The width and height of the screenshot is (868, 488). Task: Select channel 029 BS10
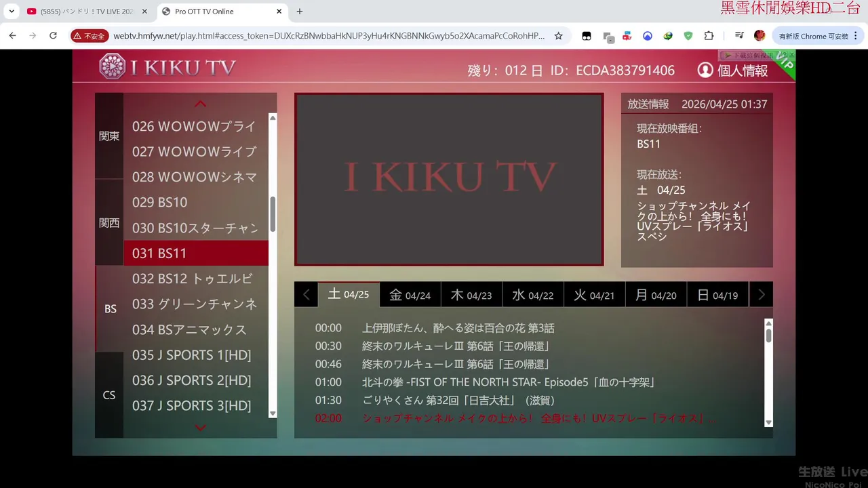pos(196,202)
